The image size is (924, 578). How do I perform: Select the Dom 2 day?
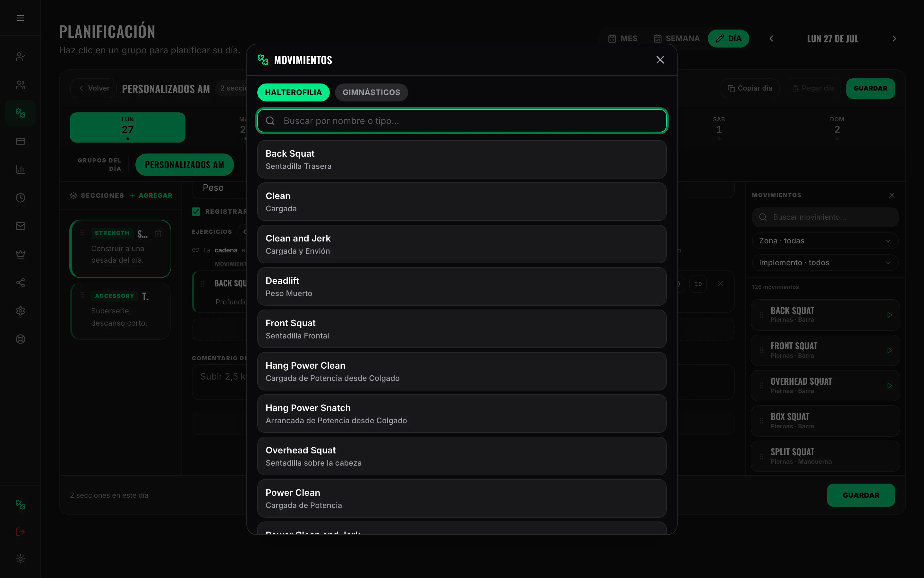(837, 127)
